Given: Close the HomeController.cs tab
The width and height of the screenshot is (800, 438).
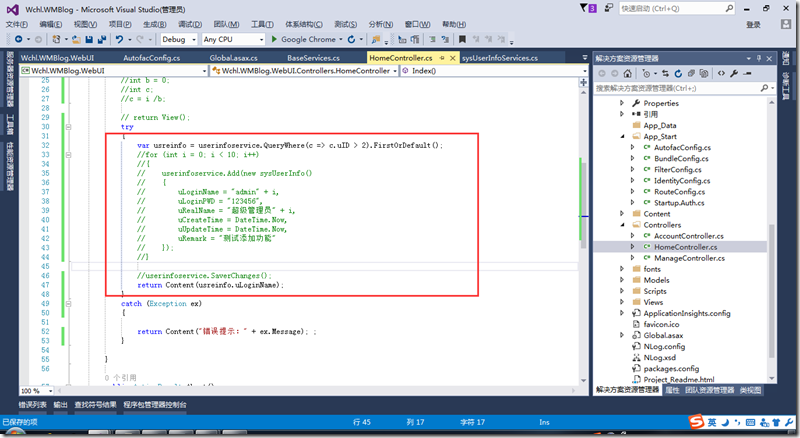Looking at the screenshot, I should (453, 58).
